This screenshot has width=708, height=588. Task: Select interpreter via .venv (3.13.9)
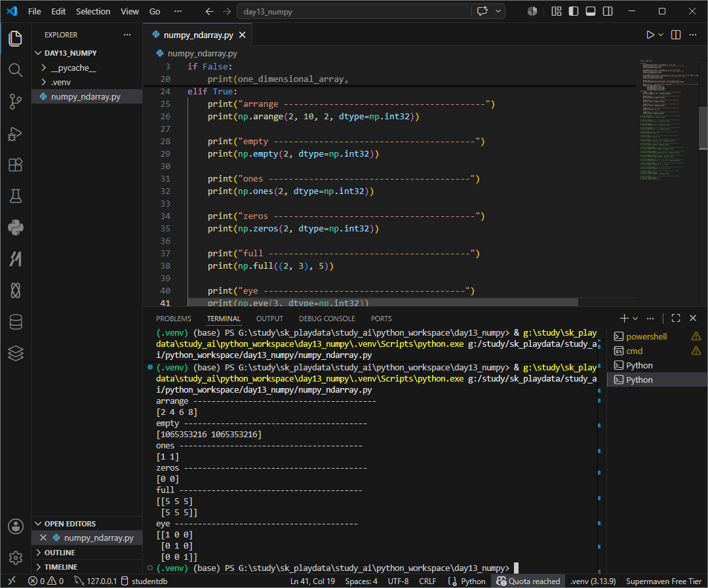593,581
